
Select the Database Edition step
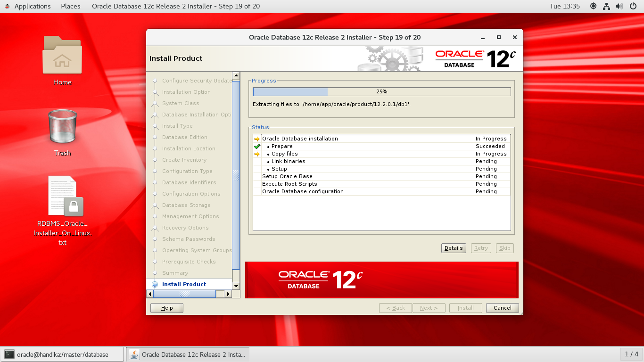click(x=185, y=137)
